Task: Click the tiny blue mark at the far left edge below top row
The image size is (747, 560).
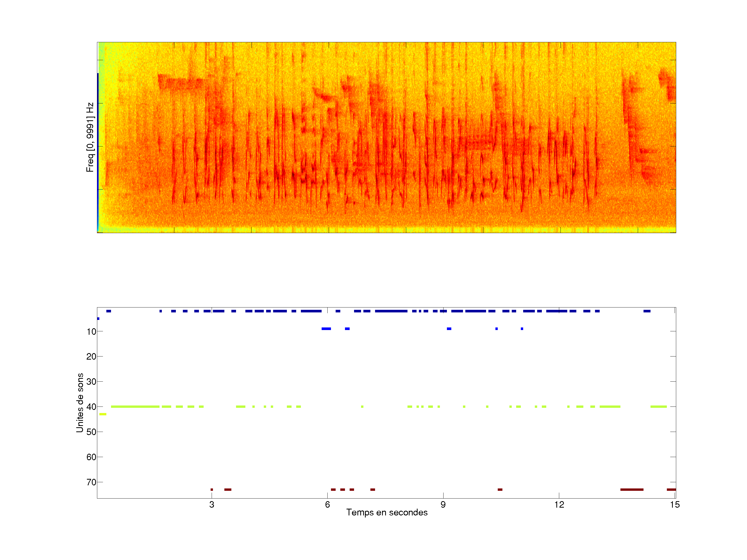Action: (98, 319)
